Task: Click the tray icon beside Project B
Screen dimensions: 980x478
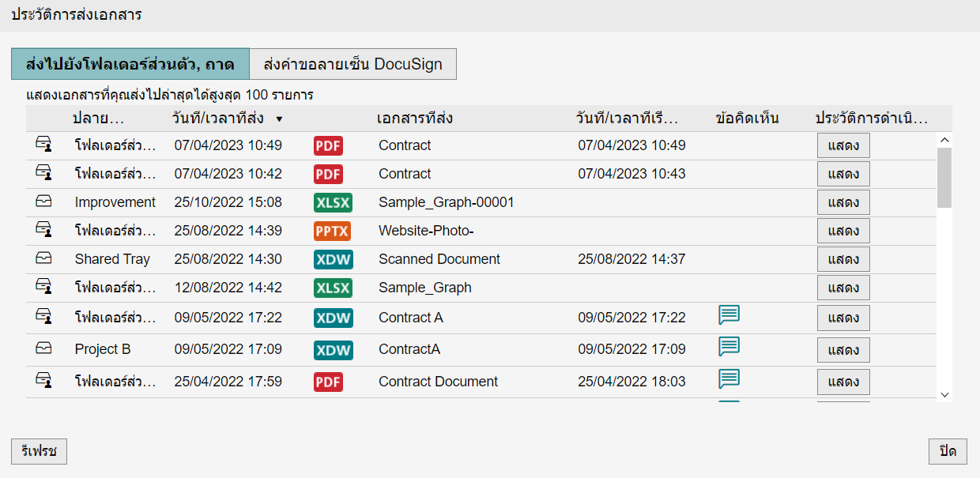Action: point(44,348)
